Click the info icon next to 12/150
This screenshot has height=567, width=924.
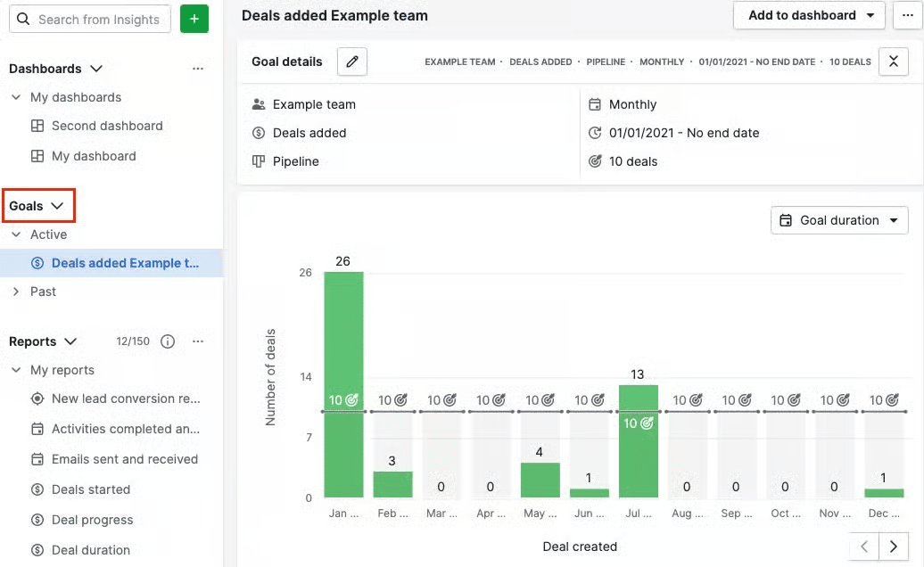[169, 341]
